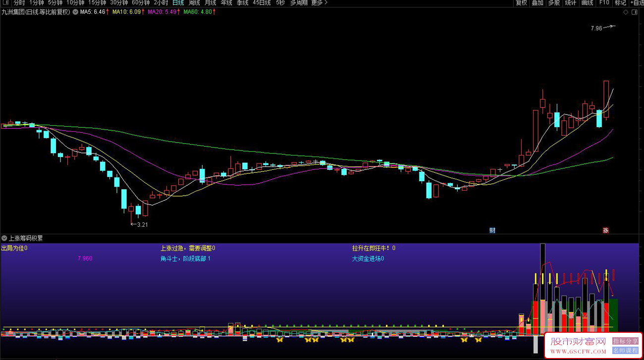The image size is (644, 360).
Task: Open the 复权 adjustment menu
Action: 522,3
